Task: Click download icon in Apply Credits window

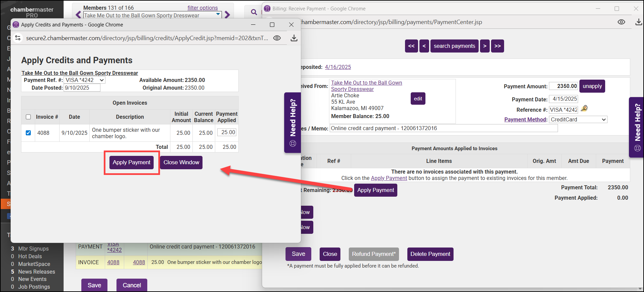Action: (x=294, y=38)
